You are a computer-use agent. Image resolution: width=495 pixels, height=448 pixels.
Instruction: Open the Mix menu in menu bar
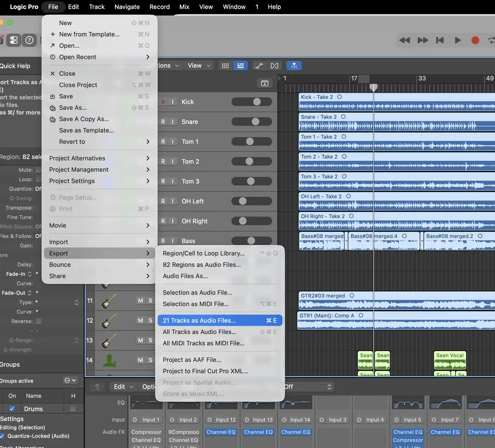coord(184,6)
